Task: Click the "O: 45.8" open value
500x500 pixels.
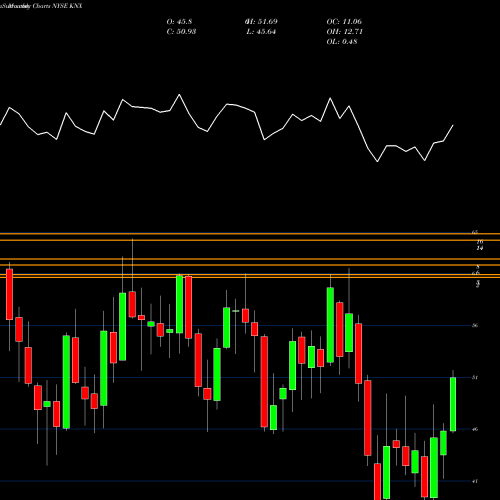Action: [x=179, y=22]
